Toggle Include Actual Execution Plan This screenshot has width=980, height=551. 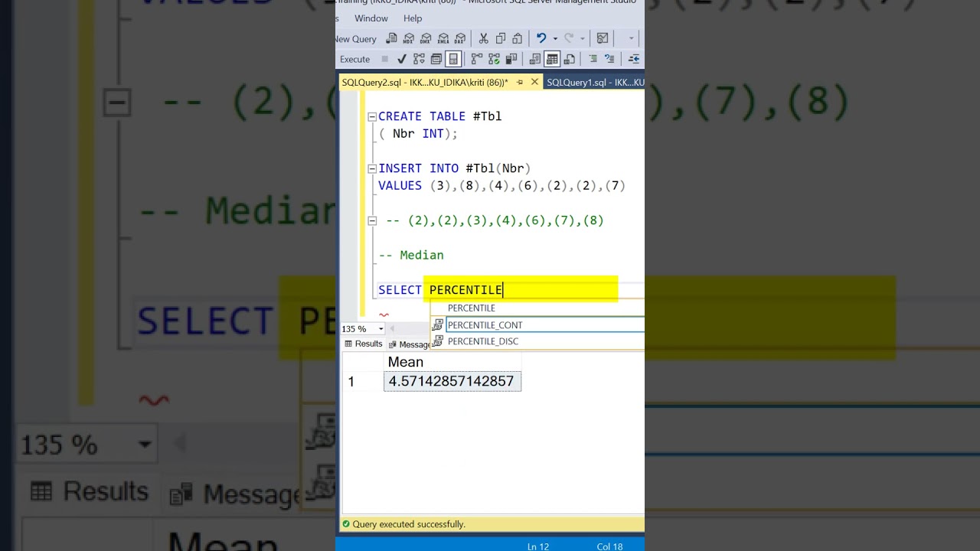(477, 59)
